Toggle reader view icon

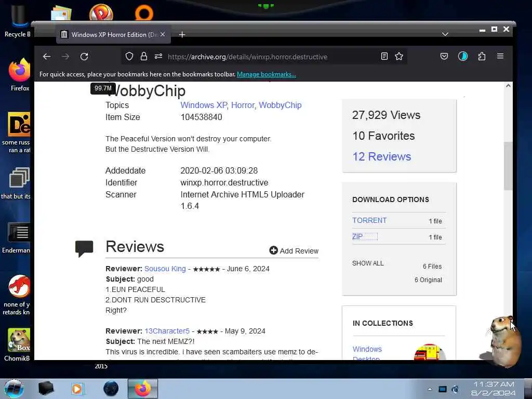384,56
